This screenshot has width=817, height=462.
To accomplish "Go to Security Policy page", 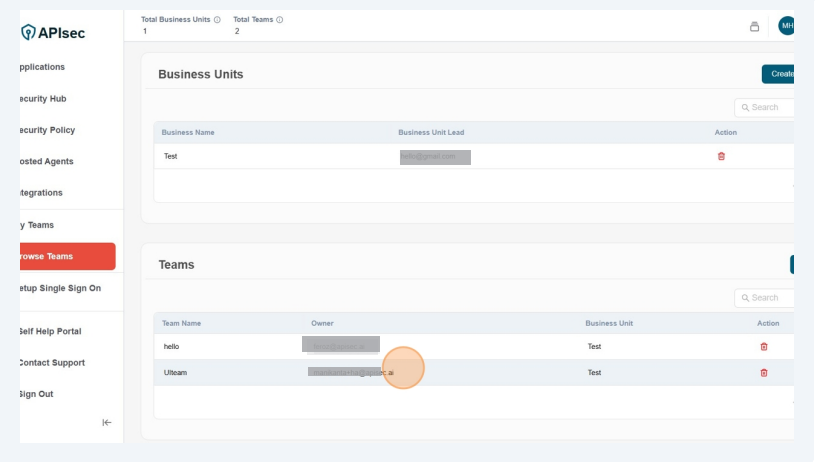I will [47, 130].
